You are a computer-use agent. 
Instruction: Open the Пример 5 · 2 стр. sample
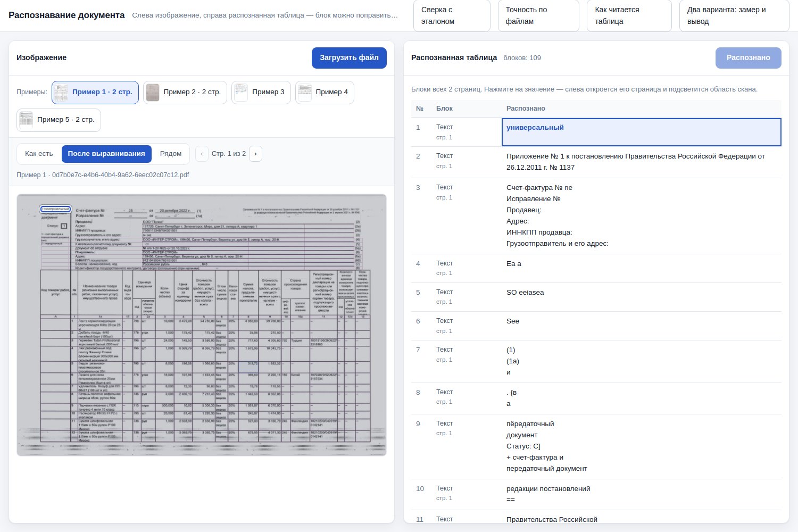59,120
